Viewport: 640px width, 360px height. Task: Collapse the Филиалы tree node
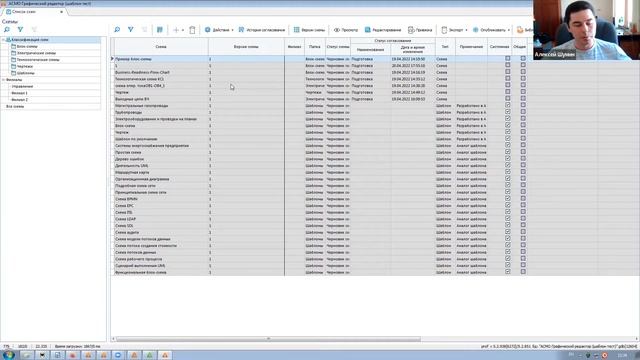3,80
